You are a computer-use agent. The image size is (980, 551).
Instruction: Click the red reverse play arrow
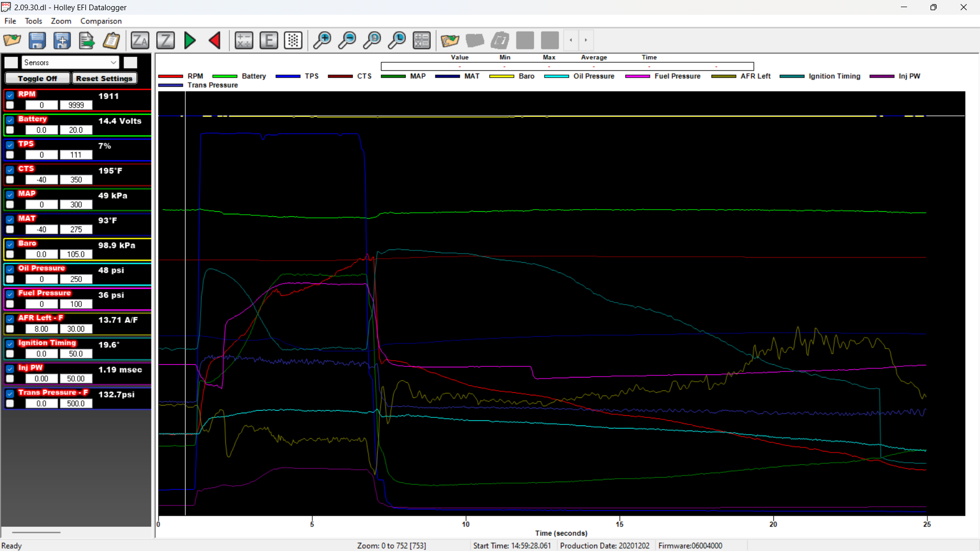(215, 40)
